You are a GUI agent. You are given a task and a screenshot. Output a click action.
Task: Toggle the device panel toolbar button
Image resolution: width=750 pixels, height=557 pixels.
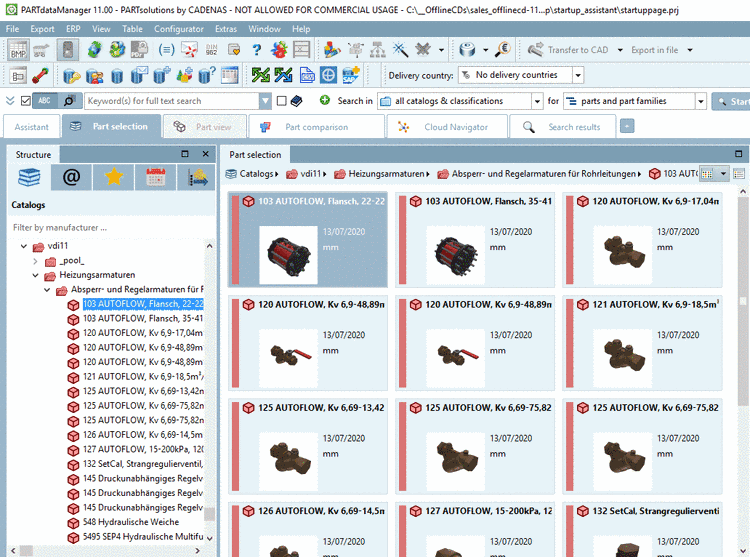coord(67,50)
